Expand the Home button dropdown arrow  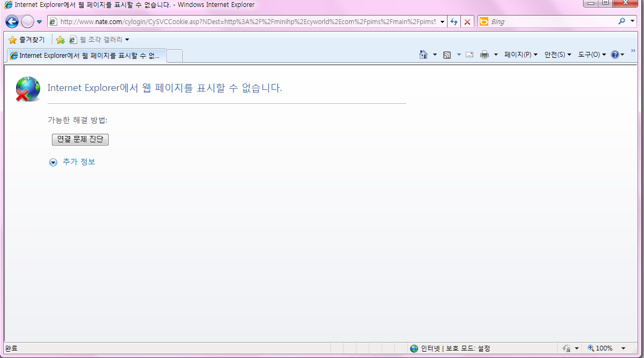pos(435,55)
